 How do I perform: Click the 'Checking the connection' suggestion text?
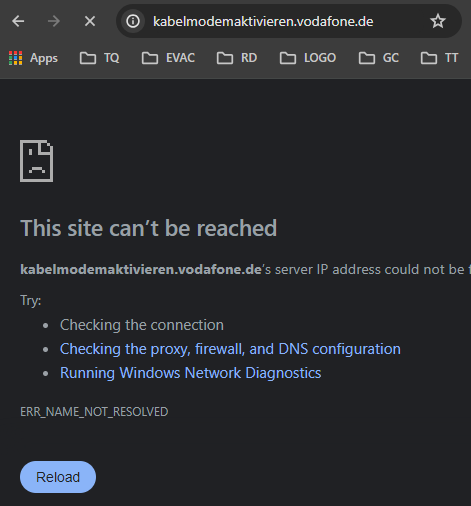coord(142,325)
